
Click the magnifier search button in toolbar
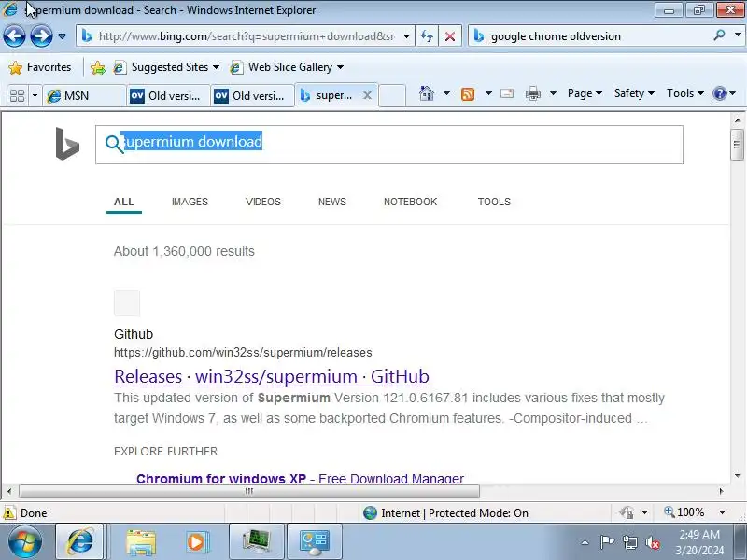coord(719,35)
